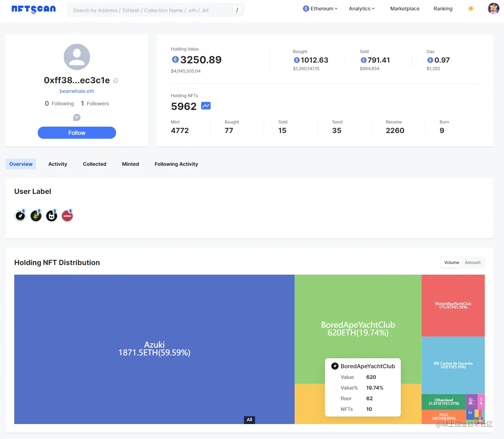Open the Minted tab
Screen dimensions: 504x439
click(131, 164)
